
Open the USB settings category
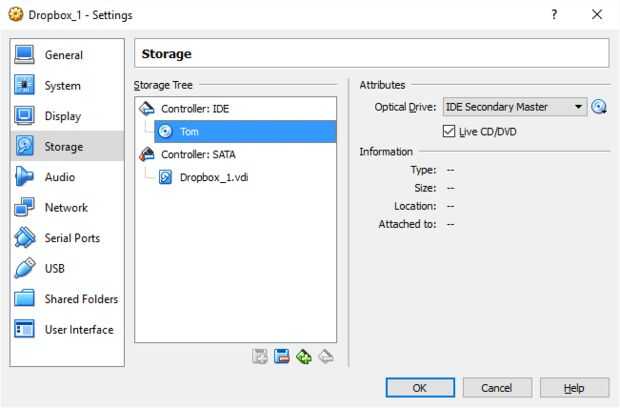point(56,268)
